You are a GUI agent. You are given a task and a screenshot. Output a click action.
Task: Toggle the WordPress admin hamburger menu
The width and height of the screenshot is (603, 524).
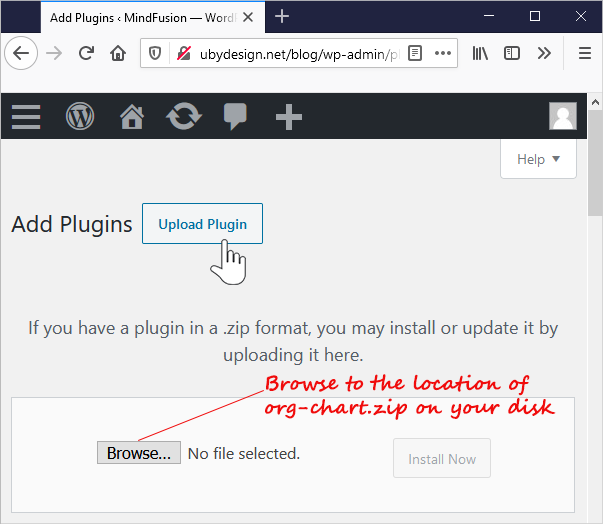pyautogui.click(x=26, y=117)
